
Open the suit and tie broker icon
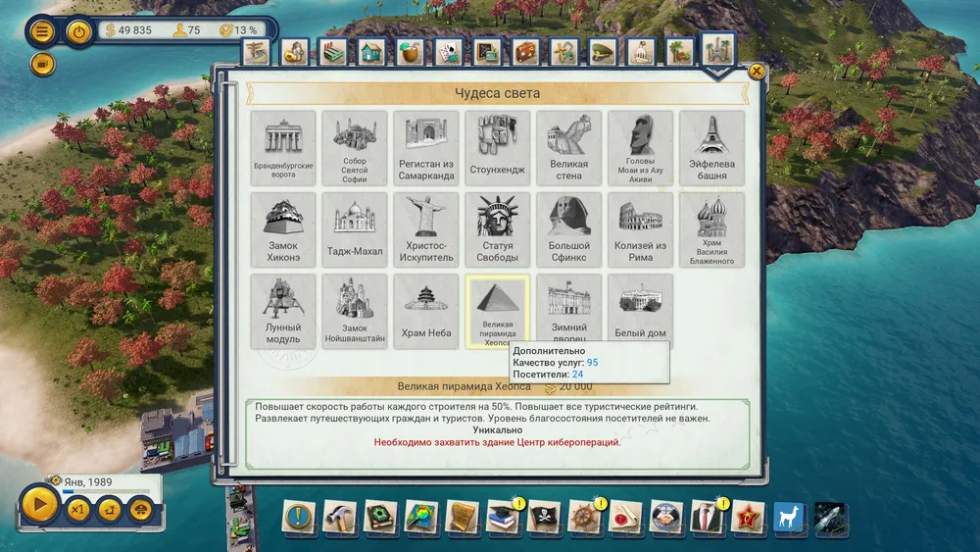pyautogui.click(x=708, y=517)
